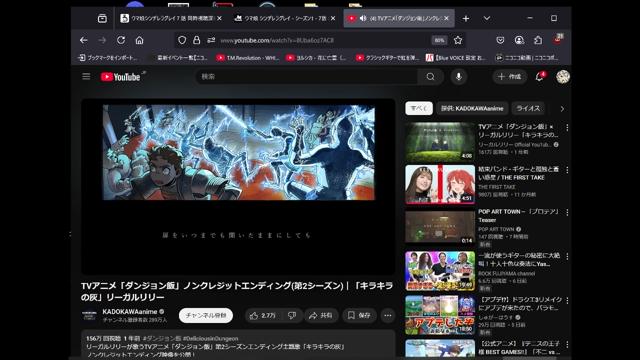The image size is (640, 360).
Task: Open the YouTube hamburger guide menu
Action: tap(86, 77)
